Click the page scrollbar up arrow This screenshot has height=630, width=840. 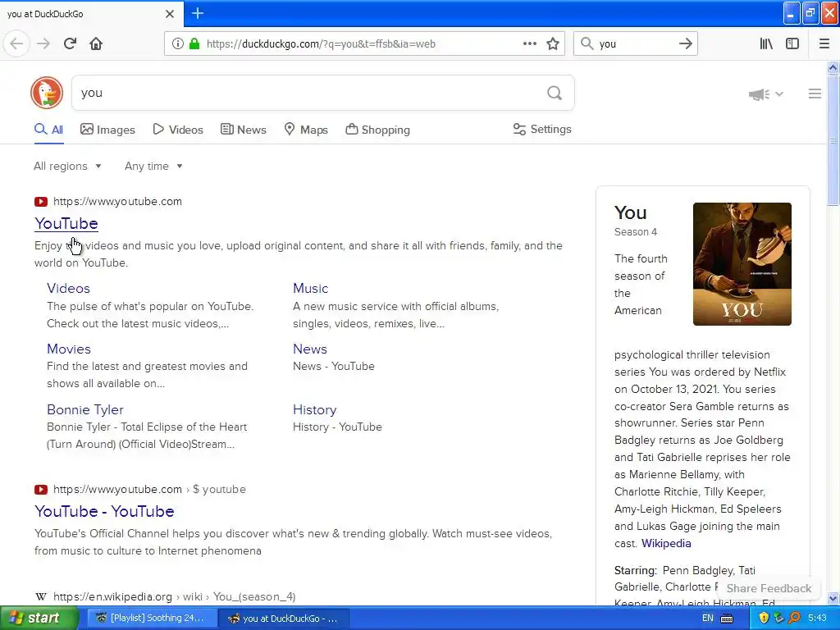(833, 67)
